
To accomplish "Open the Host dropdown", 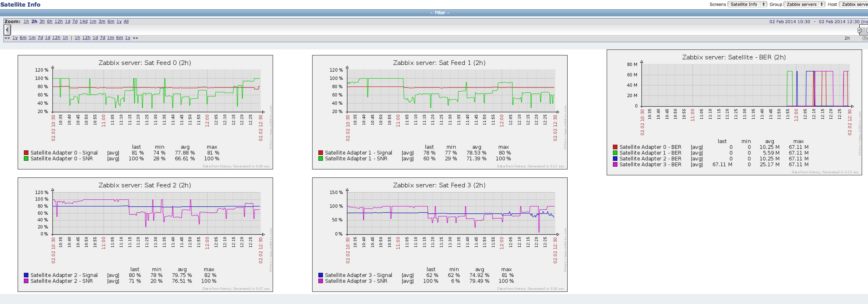I will click(853, 4).
